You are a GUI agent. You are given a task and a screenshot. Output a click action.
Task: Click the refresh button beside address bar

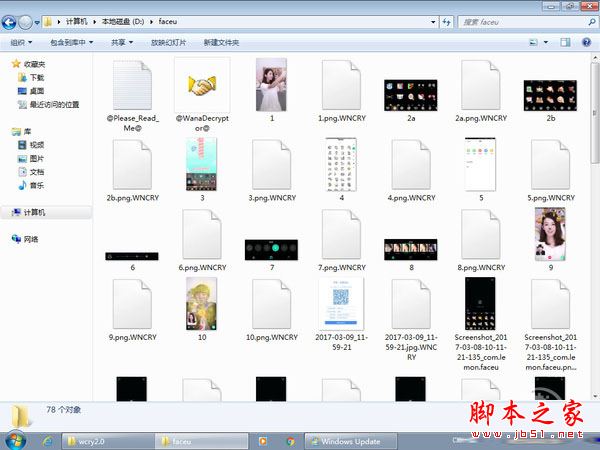tap(447, 22)
